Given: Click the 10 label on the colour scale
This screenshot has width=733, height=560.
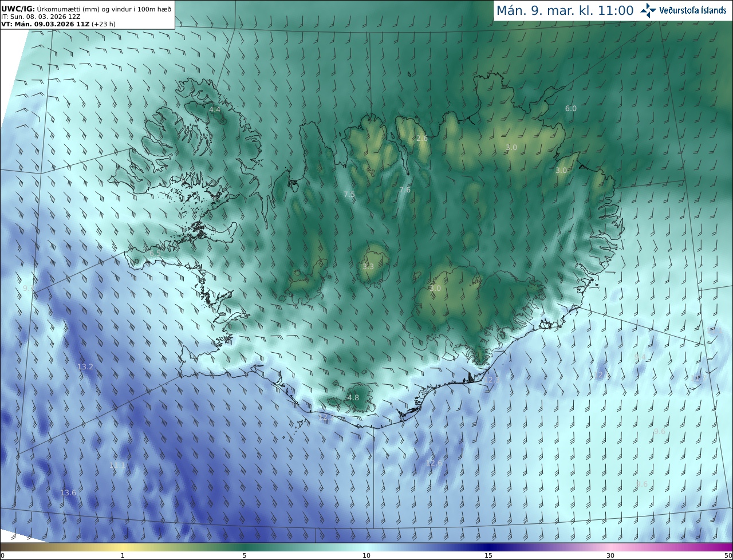Looking at the screenshot, I should [366, 555].
